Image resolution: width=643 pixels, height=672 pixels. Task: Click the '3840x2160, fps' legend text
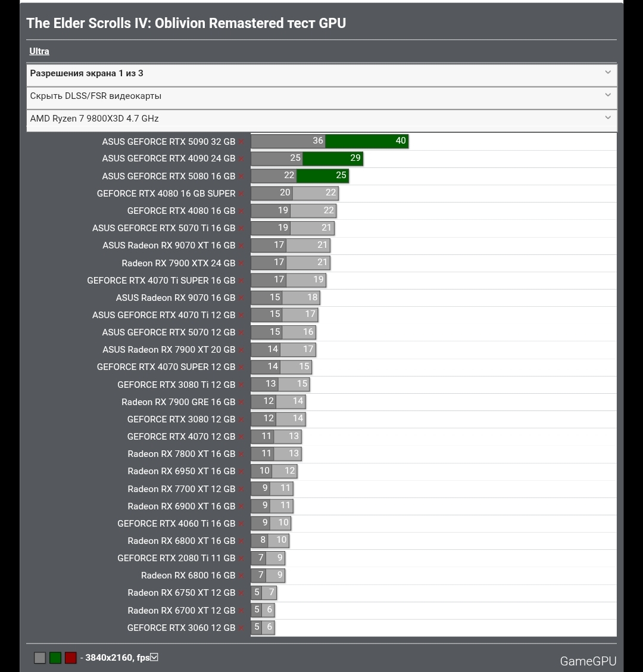tap(117, 658)
